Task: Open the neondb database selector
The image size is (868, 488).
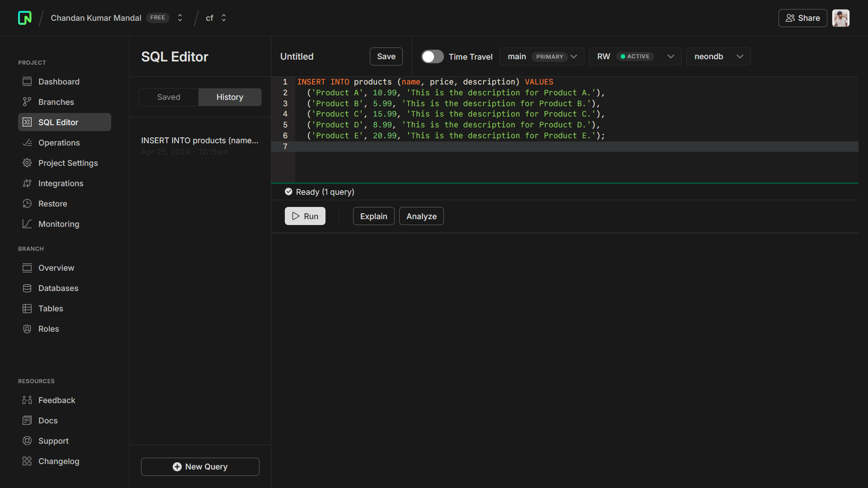Action: tap(718, 56)
